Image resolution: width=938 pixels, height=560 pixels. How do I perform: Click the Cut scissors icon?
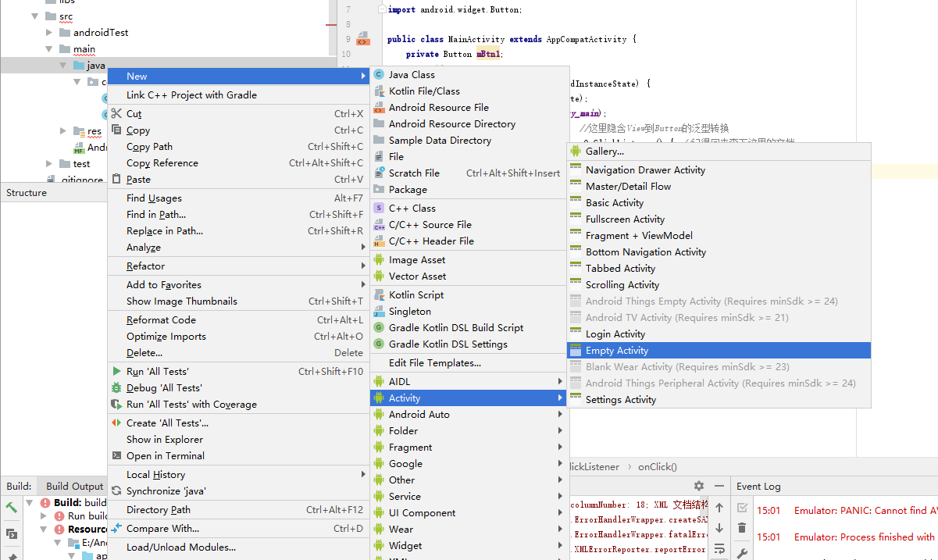pos(116,114)
